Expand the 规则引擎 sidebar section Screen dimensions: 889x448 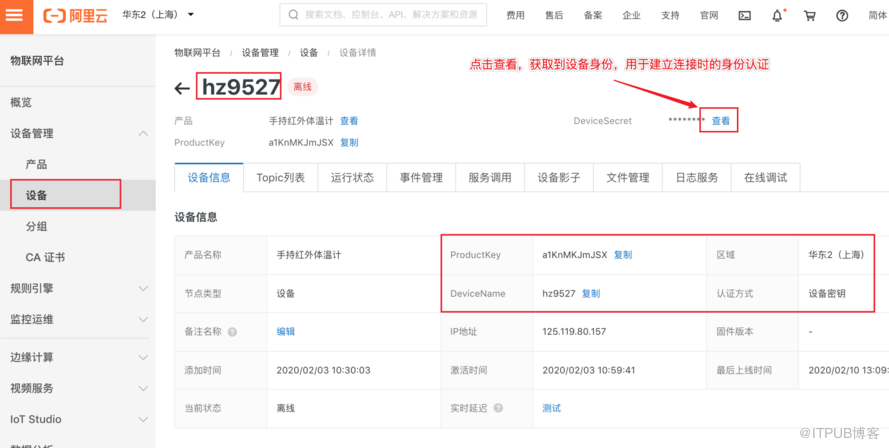143,288
